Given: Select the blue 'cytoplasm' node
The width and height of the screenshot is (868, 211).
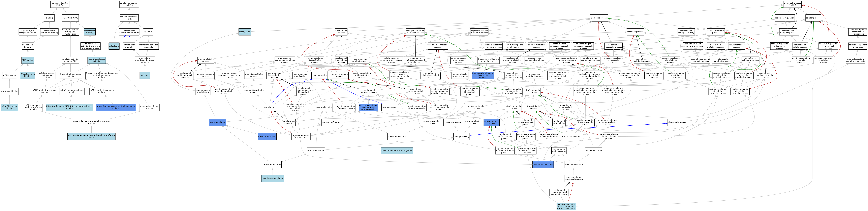Looking at the screenshot, I should 114,46.
